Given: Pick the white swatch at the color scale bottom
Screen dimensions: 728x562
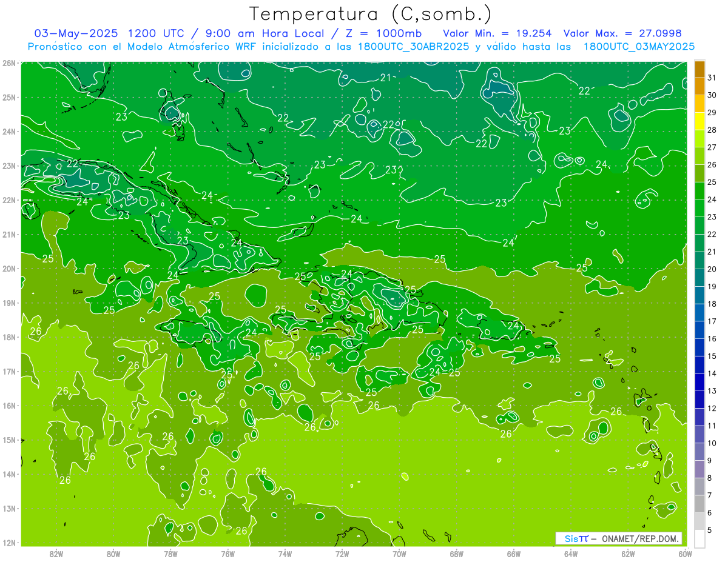Looking at the screenshot, I should tap(699, 538).
